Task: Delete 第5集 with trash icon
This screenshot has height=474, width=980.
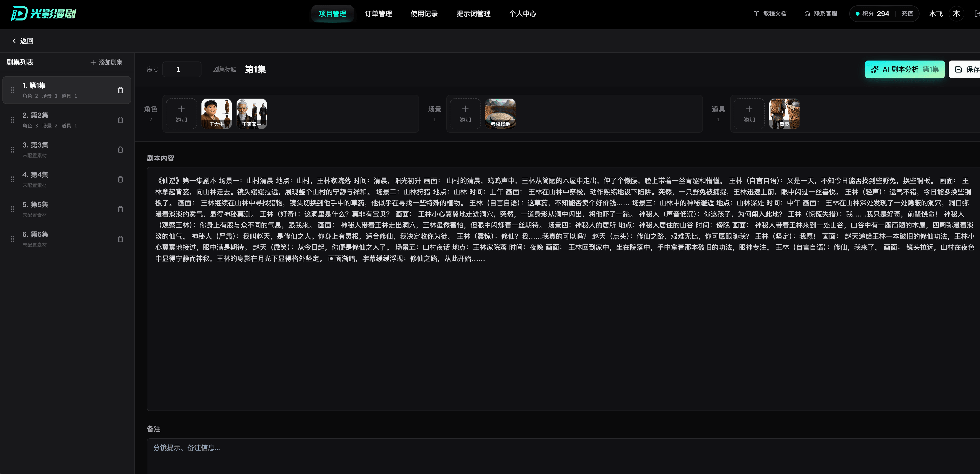Action: [x=120, y=209]
